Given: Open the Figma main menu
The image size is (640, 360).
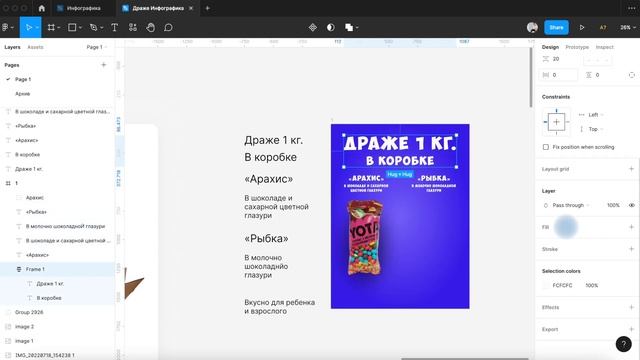Looking at the screenshot, I should [6, 27].
